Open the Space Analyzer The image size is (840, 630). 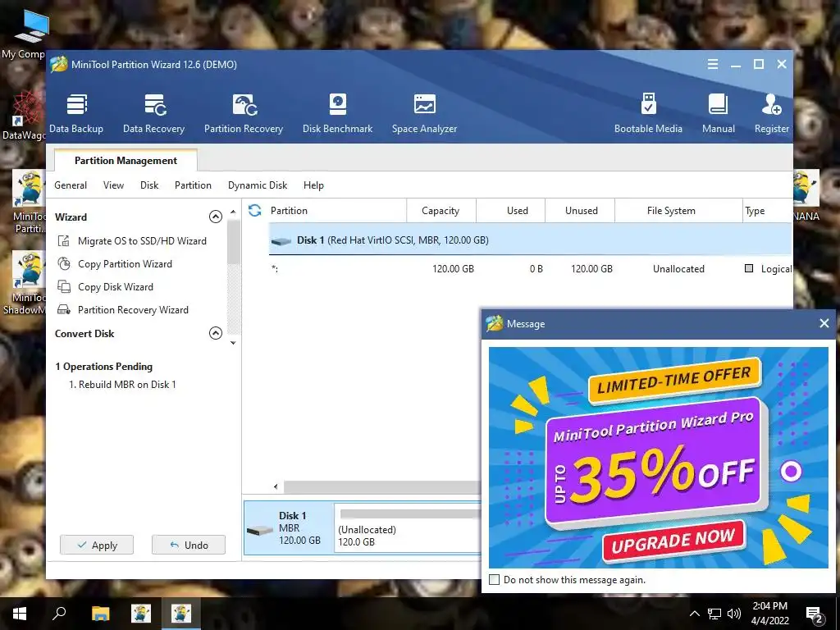424,113
